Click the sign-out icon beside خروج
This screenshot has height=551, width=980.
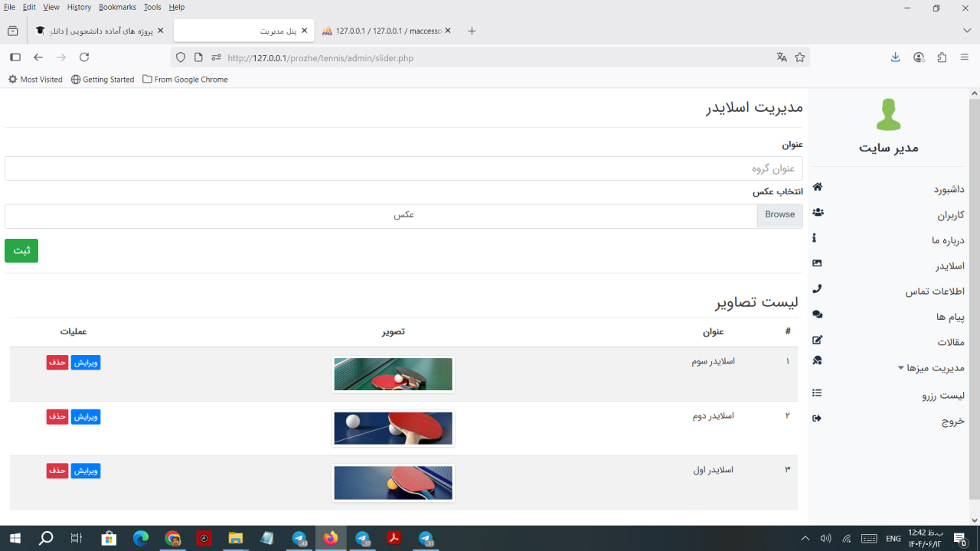tap(817, 419)
